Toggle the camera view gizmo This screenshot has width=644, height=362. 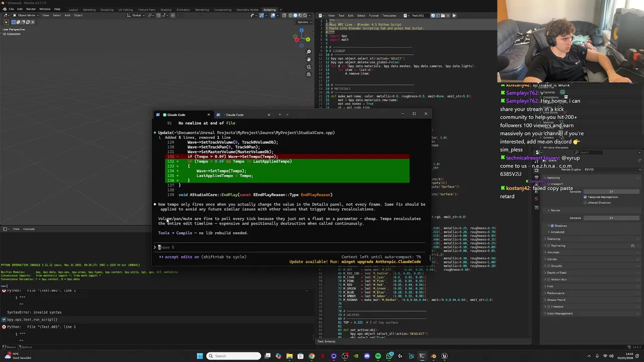point(308,67)
